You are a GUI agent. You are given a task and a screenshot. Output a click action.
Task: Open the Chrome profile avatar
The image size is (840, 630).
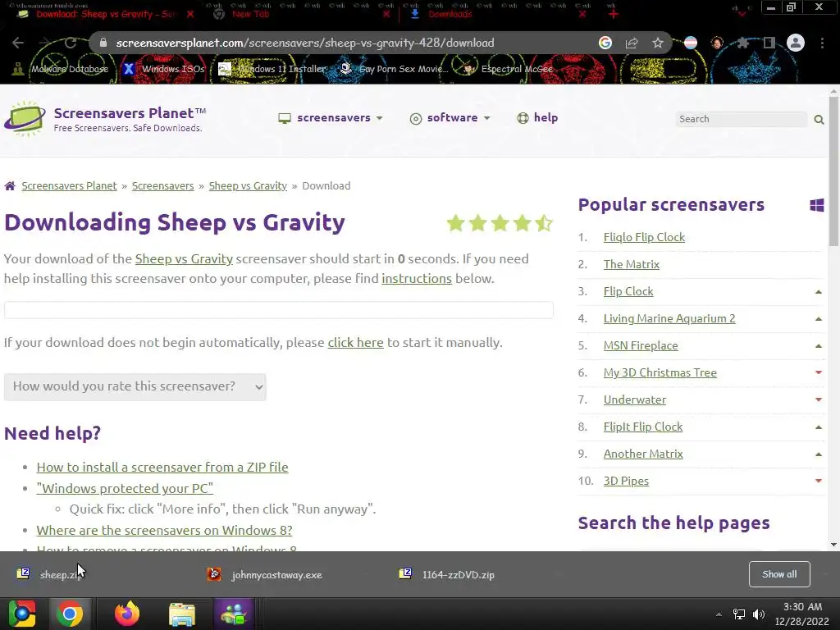coord(796,43)
